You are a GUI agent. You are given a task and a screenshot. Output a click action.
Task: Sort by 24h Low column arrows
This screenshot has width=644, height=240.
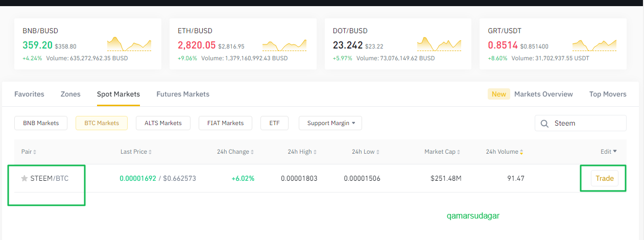[x=378, y=152]
